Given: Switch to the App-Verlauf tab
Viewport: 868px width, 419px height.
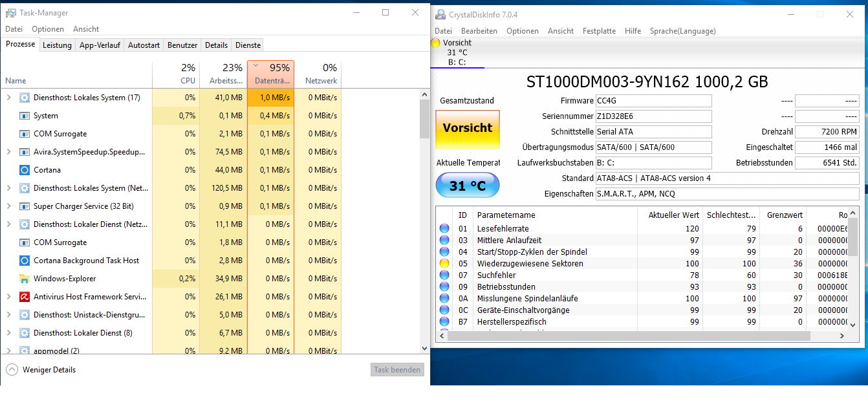Looking at the screenshot, I should (100, 45).
